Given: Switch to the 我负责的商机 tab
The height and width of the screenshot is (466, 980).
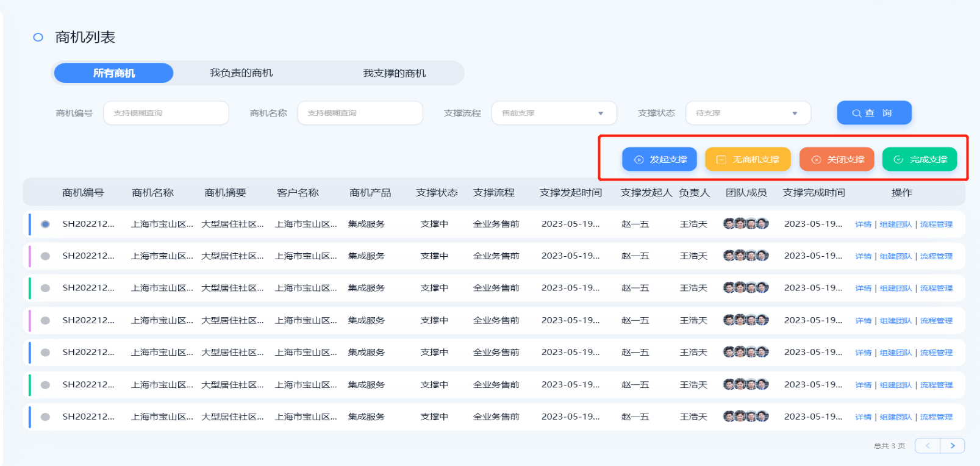Looking at the screenshot, I should [241, 73].
